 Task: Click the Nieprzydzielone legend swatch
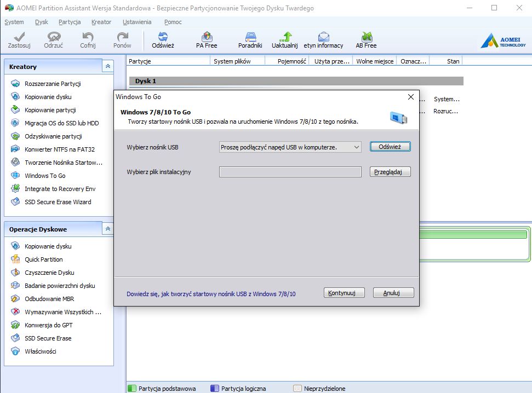pos(297,388)
